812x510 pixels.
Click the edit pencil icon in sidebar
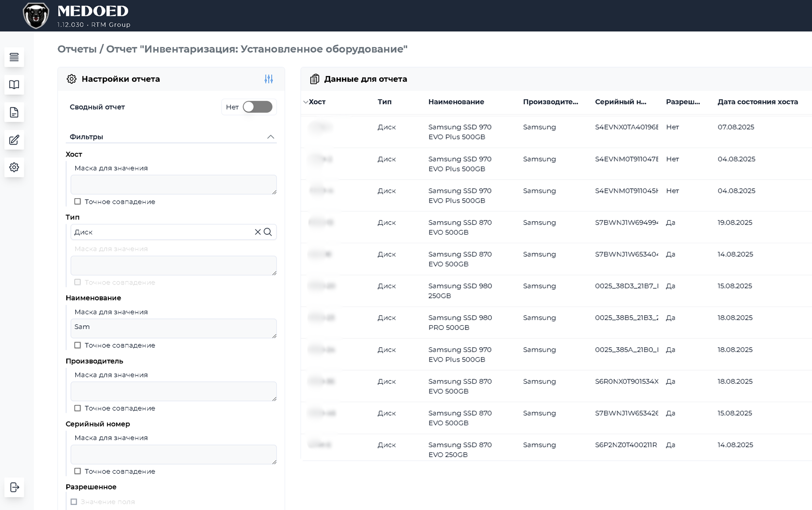coord(14,140)
